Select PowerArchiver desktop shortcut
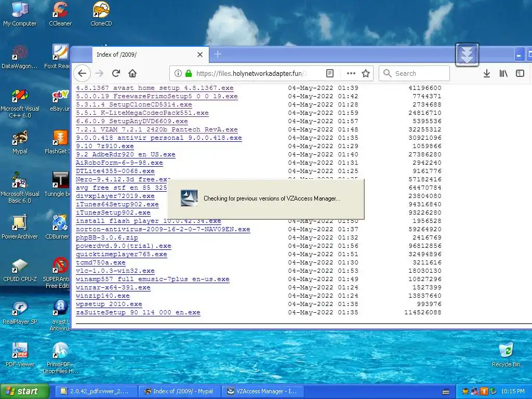The image size is (532, 399). pyautogui.click(x=20, y=227)
